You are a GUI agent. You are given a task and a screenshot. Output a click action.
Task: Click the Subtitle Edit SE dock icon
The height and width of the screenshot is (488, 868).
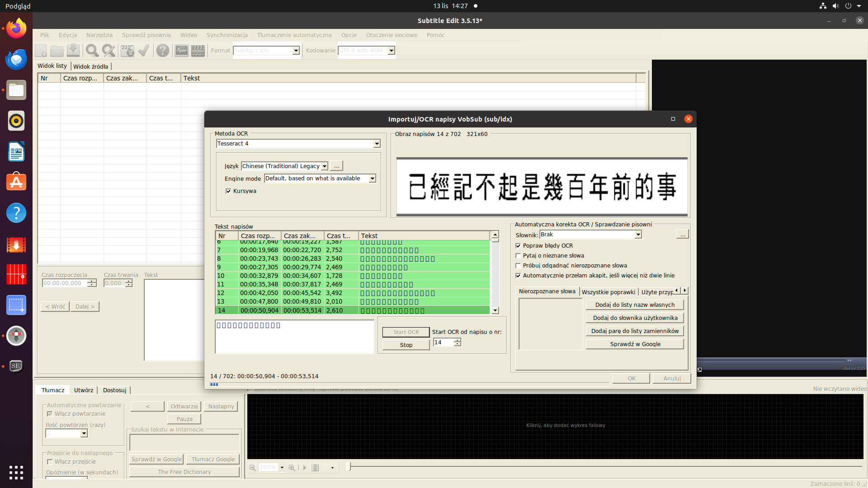16,366
